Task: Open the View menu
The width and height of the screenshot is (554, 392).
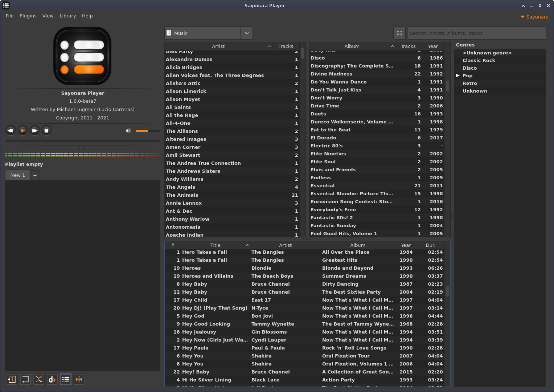Action: [x=48, y=16]
